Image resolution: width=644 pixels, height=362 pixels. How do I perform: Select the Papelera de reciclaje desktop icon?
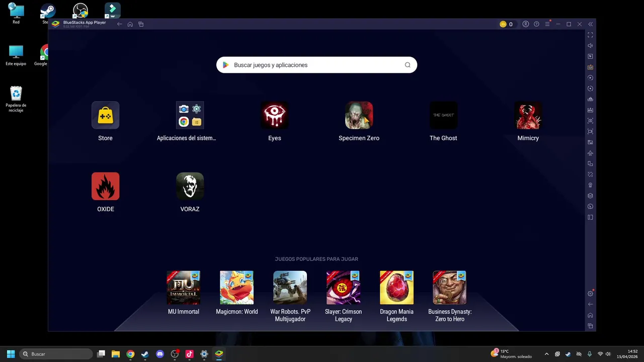[x=16, y=99]
